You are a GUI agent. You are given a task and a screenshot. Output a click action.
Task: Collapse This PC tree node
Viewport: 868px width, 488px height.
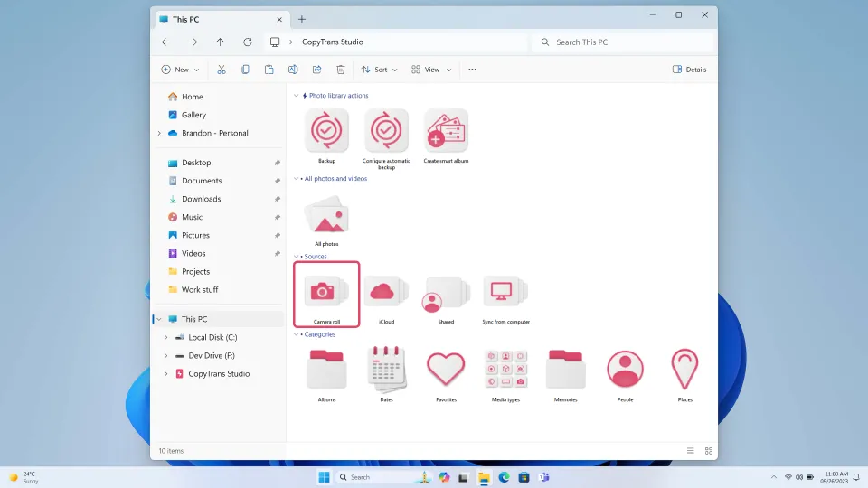point(159,319)
